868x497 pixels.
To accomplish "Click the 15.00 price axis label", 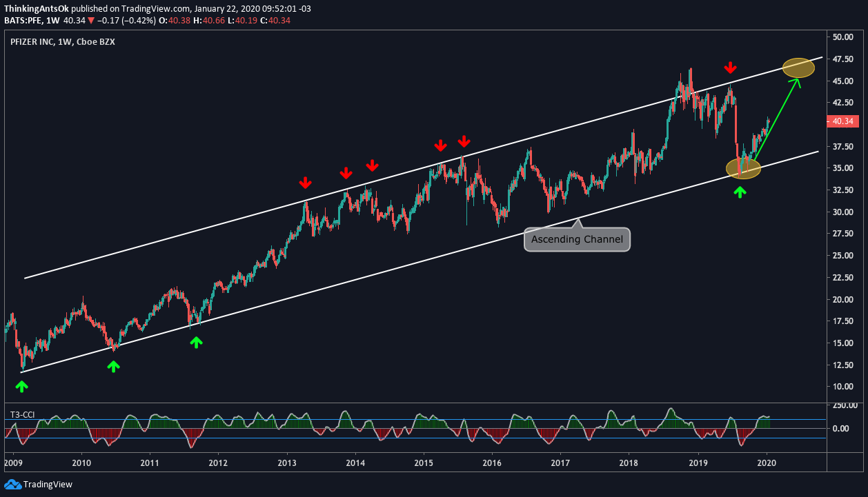I will [x=845, y=343].
